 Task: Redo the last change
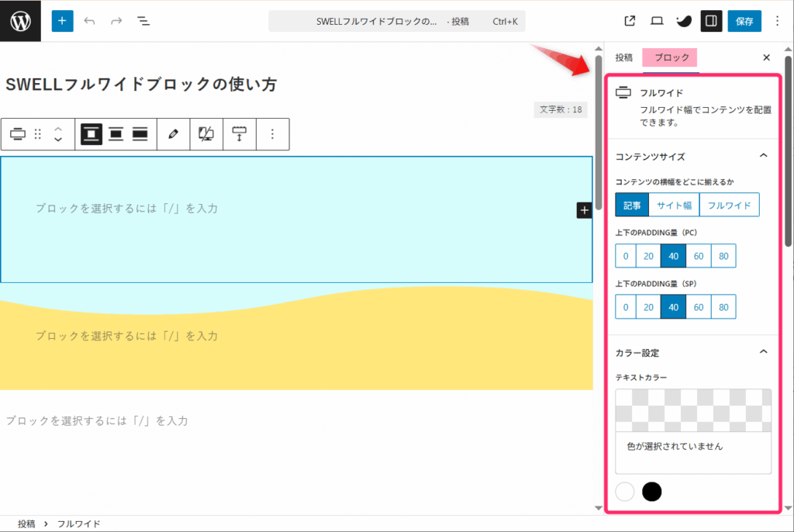116,21
